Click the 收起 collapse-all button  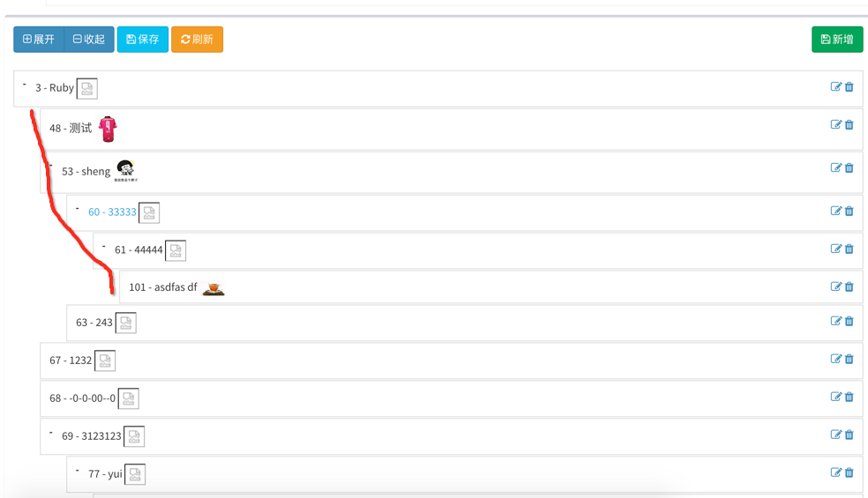89,40
